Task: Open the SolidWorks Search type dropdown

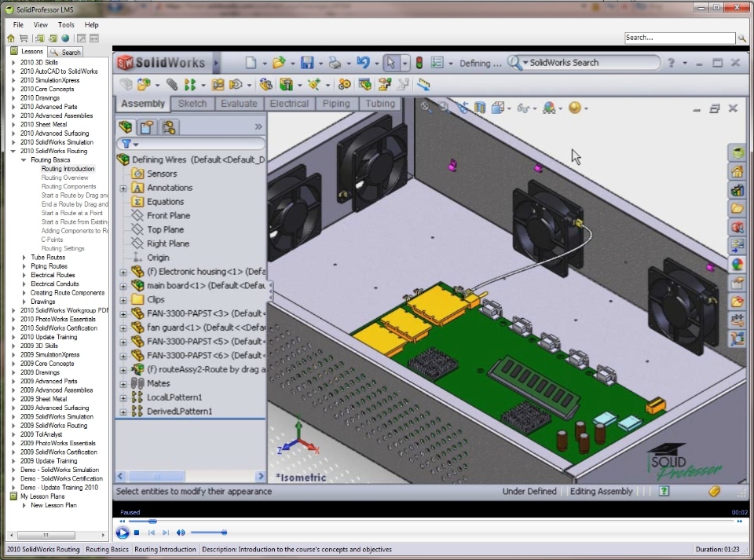Action: (x=525, y=63)
